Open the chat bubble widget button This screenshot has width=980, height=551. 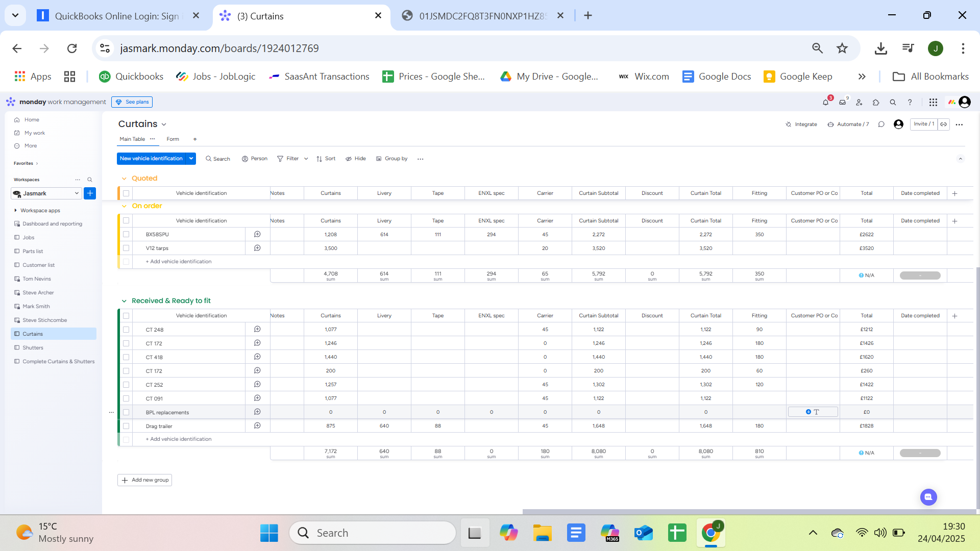928,497
